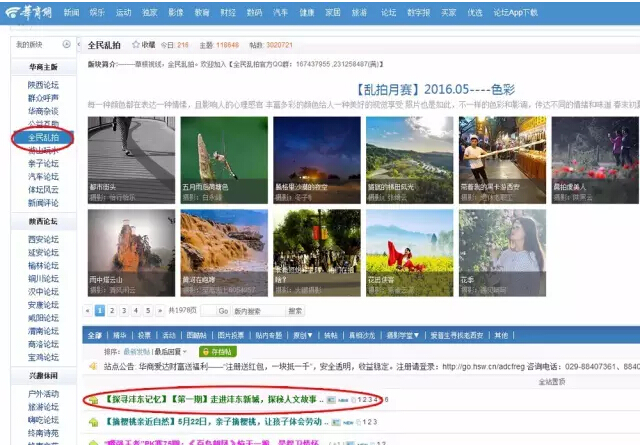Open 群众呼声 in the sidebar
Image resolution: width=642 pixels, height=447 pixels.
43,98
